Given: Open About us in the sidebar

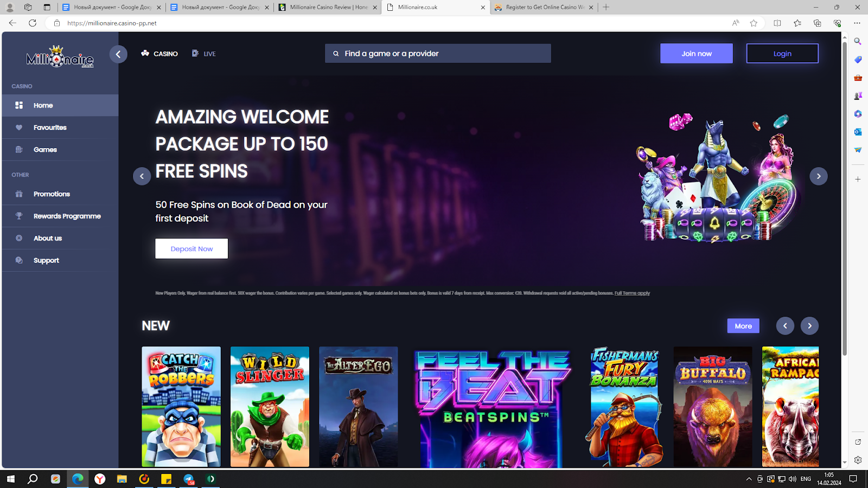Looking at the screenshot, I should click(x=60, y=238).
